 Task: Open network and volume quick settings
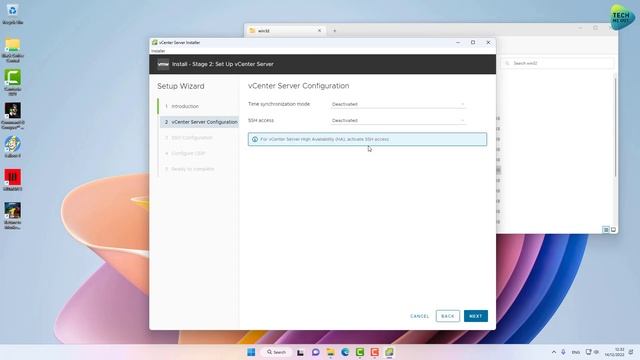point(592,352)
